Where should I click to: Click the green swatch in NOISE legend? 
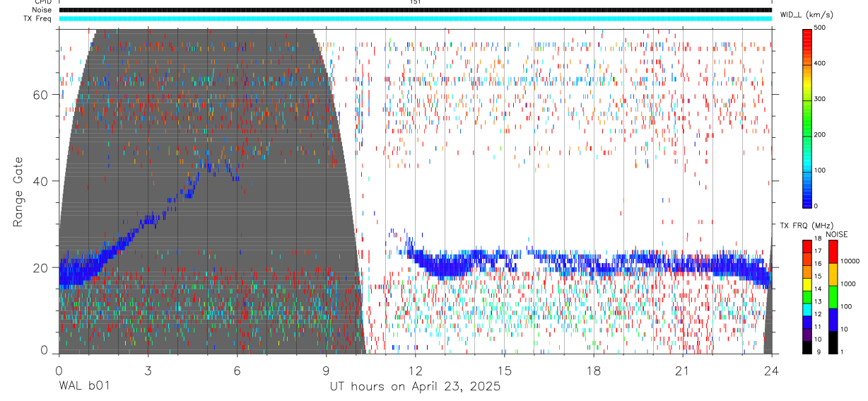coord(832,297)
